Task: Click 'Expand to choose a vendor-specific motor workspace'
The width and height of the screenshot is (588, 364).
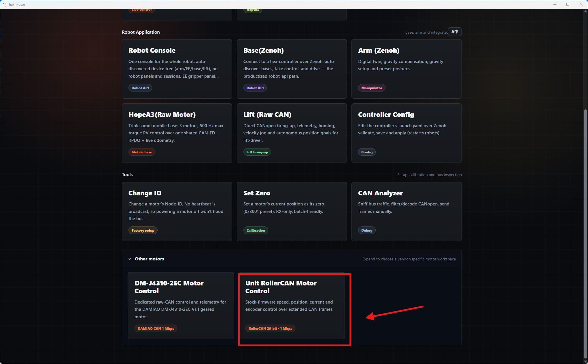Action: (x=409, y=259)
